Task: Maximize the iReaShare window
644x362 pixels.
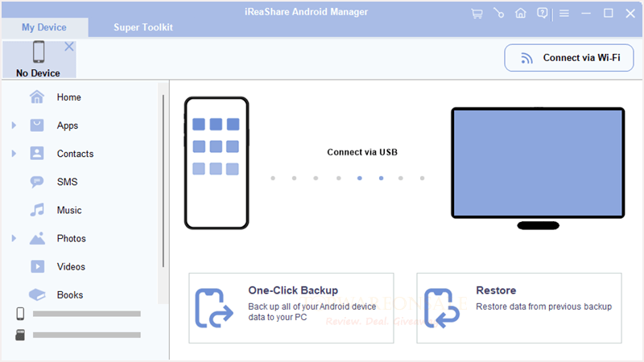Action: [609, 14]
